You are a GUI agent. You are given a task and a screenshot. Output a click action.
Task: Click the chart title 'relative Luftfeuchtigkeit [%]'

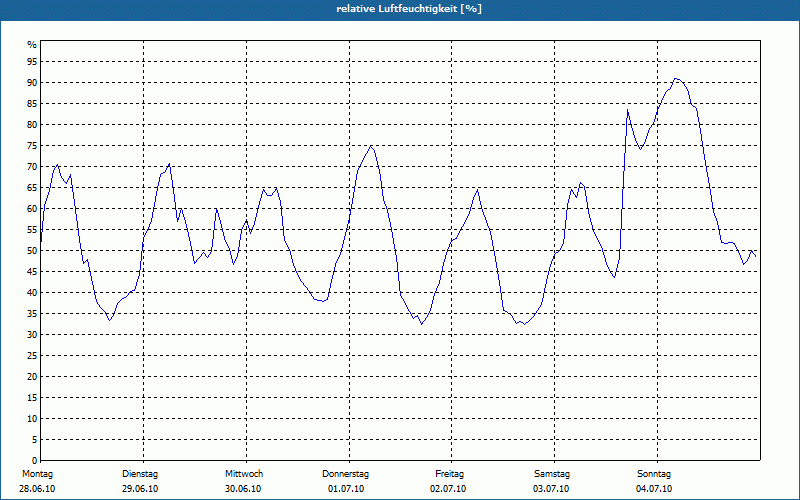409,9
